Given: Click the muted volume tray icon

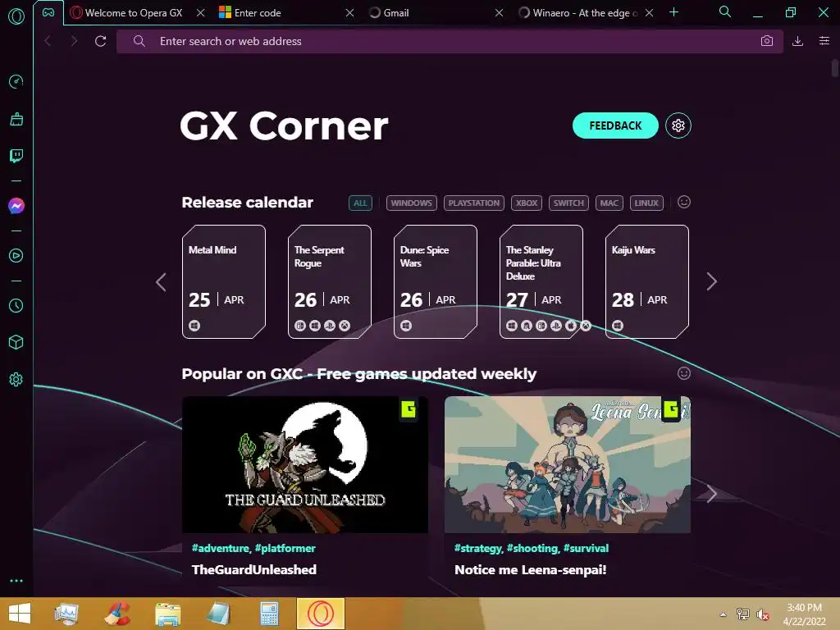Looking at the screenshot, I should pos(762,614).
